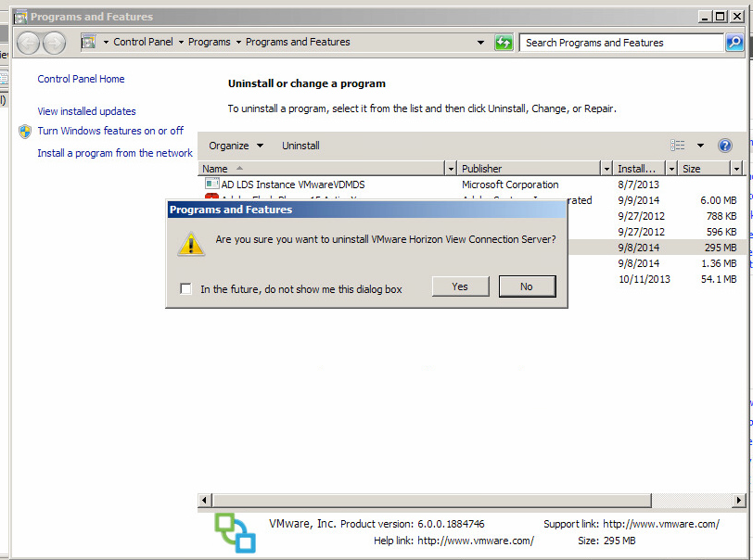Open the View installed updates link
753x560 pixels.
pos(86,111)
